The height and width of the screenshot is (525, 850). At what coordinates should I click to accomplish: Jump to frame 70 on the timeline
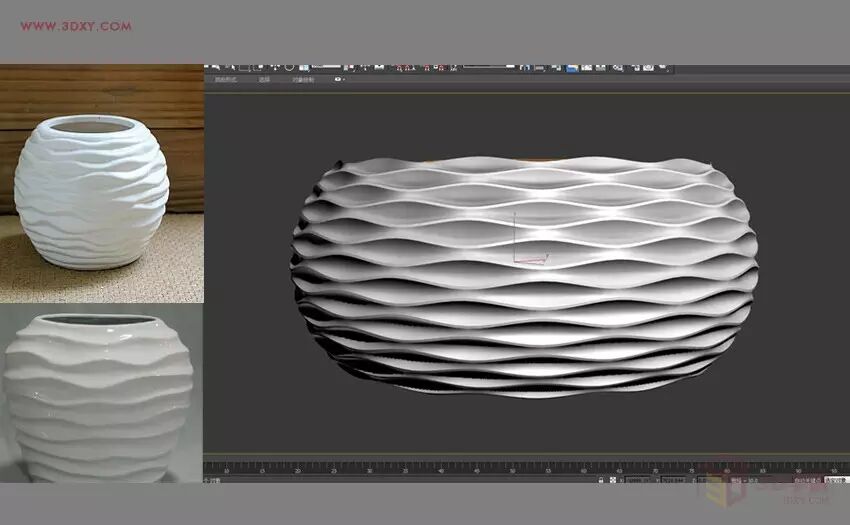click(x=655, y=471)
